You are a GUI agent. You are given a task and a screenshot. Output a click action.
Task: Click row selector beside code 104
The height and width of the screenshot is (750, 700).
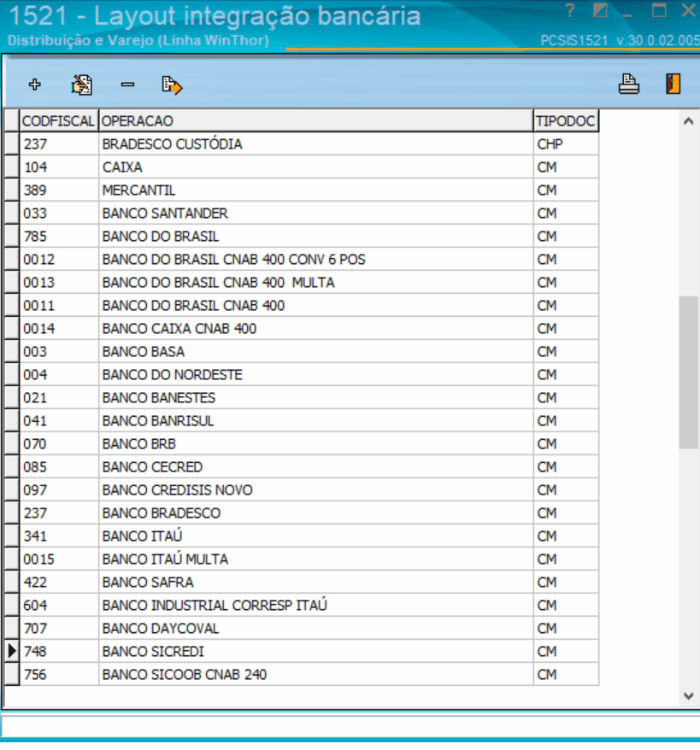[x=12, y=167]
